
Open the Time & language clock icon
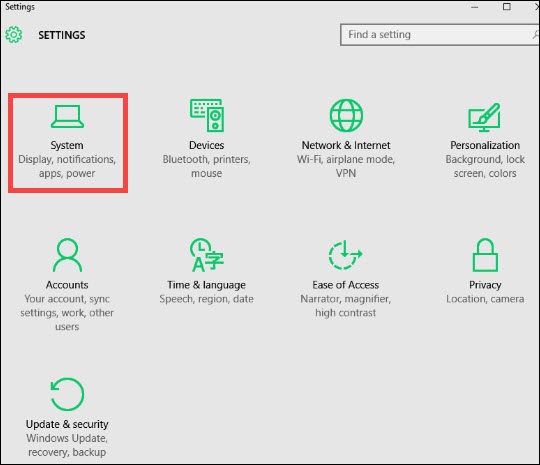click(207, 255)
